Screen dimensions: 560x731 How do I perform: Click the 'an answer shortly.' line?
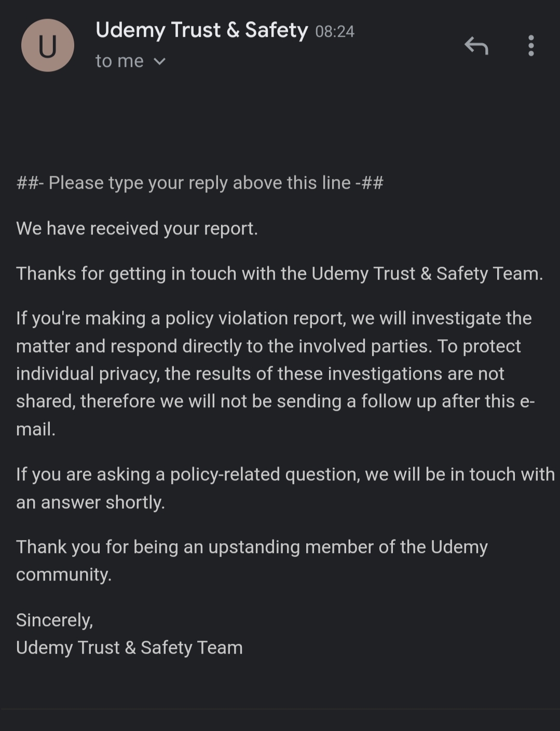click(90, 502)
